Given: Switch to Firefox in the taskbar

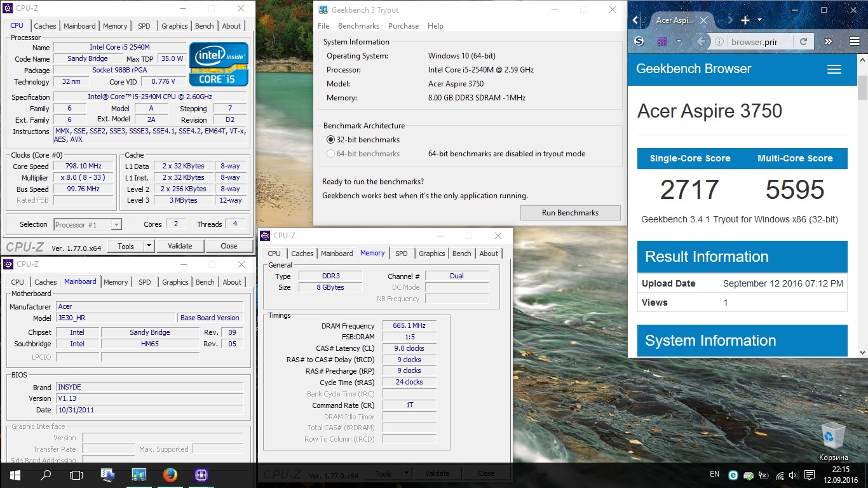Looking at the screenshot, I should click(x=169, y=475).
